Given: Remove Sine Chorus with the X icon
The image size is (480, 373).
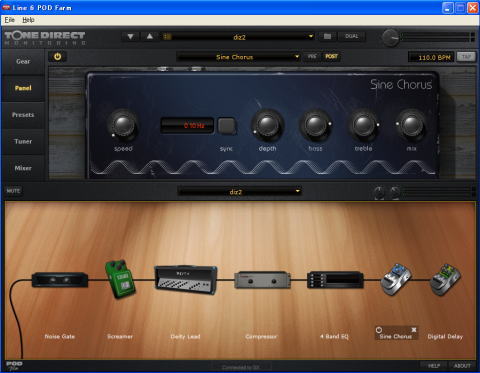Looking at the screenshot, I should (x=414, y=330).
